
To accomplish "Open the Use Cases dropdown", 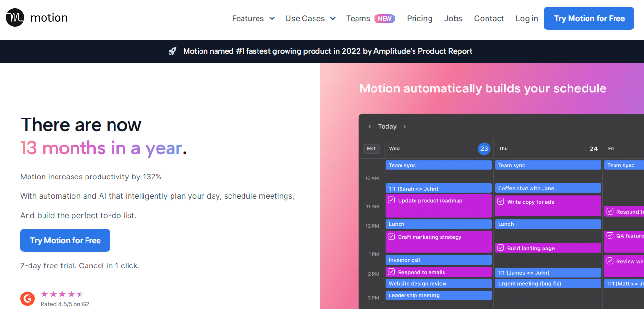I will [x=310, y=18].
